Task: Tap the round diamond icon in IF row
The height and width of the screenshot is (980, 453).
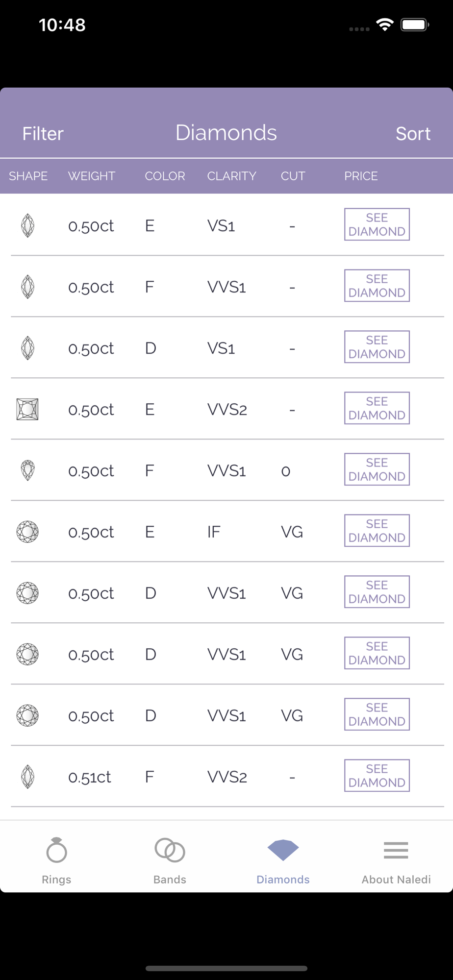Action: tap(27, 532)
